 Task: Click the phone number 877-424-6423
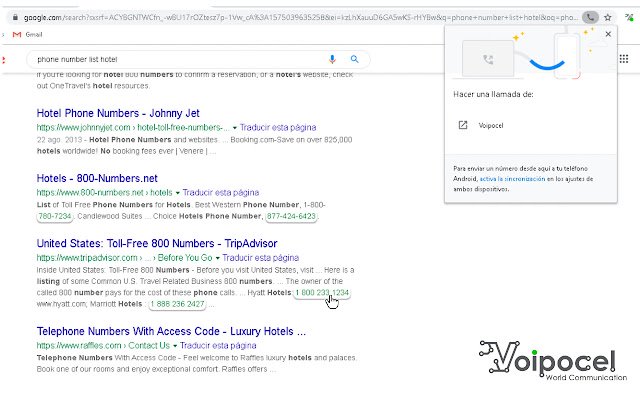click(x=291, y=216)
